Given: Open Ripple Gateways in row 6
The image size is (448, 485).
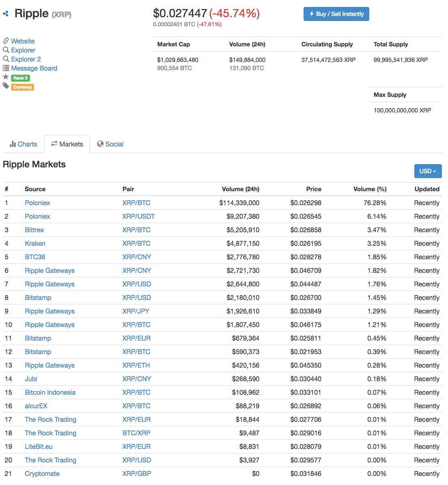Looking at the screenshot, I should point(50,271).
